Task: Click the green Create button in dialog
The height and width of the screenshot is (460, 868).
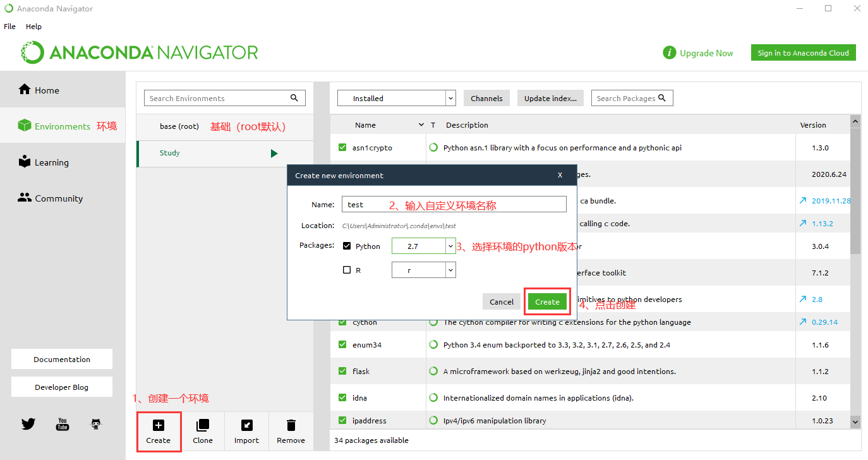Action: (x=547, y=301)
